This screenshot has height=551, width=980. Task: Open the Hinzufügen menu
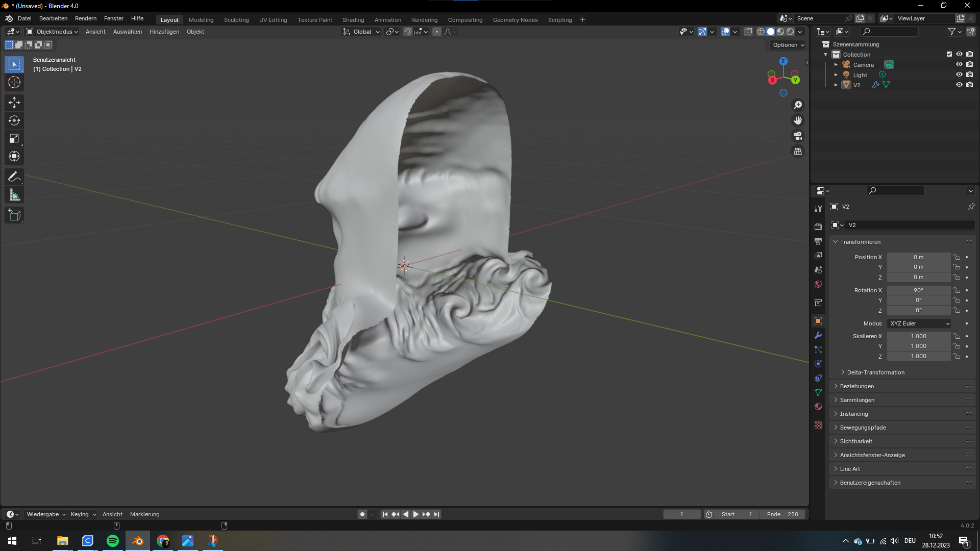tap(164, 32)
